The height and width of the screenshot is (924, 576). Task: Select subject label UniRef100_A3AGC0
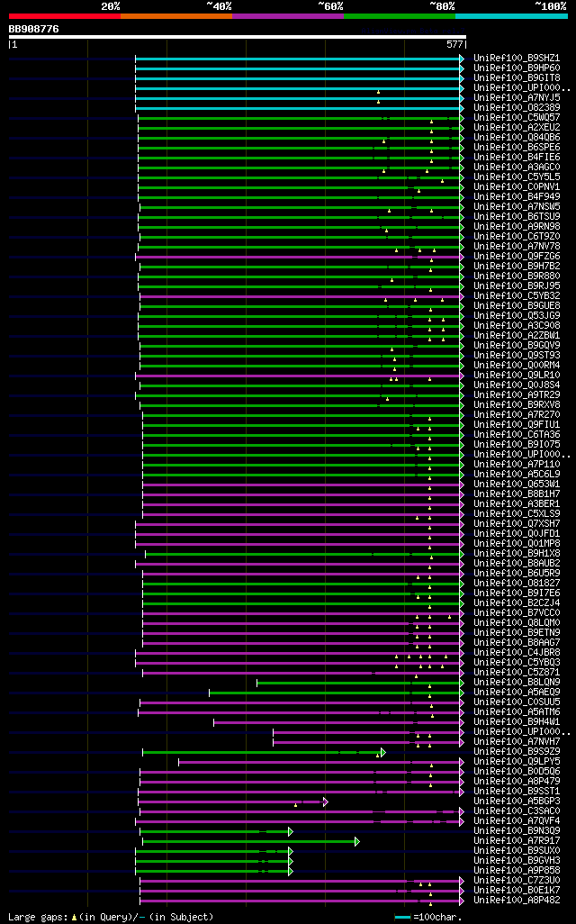tap(517, 168)
